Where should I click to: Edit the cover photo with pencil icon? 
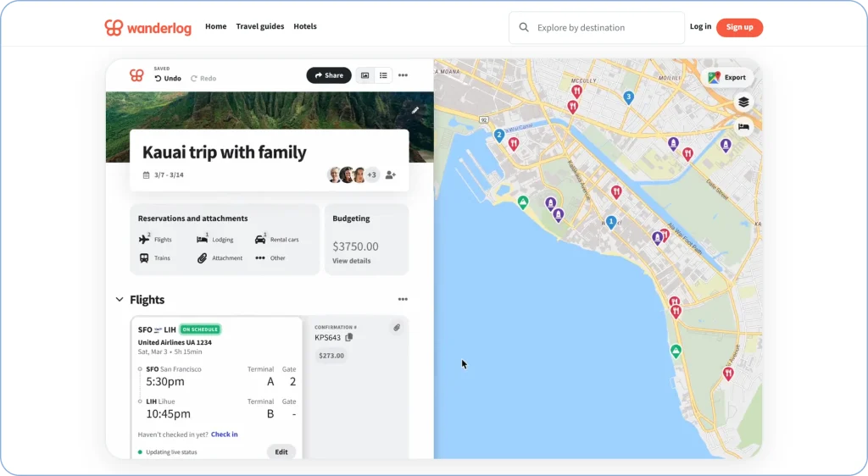415,110
